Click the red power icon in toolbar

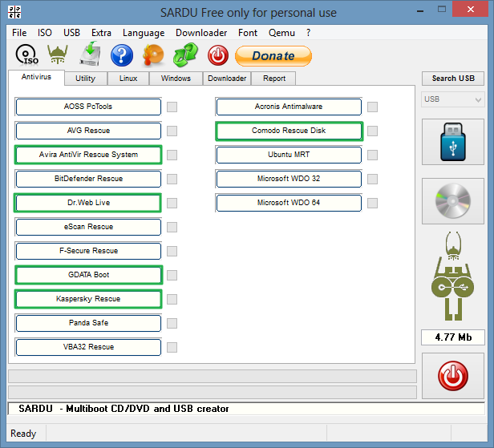pyautogui.click(x=217, y=55)
